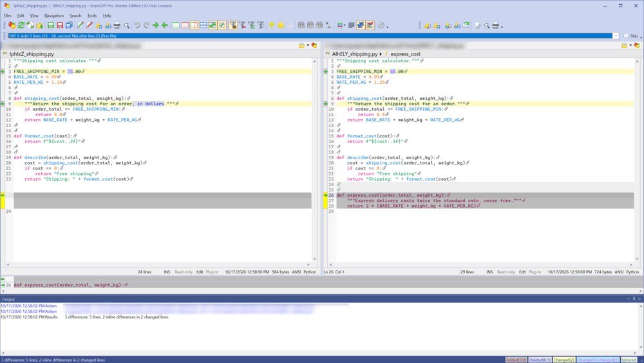Image resolution: width=644 pixels, height=363 pixels.
Task: Open the View menu
Action: point(34,15)
